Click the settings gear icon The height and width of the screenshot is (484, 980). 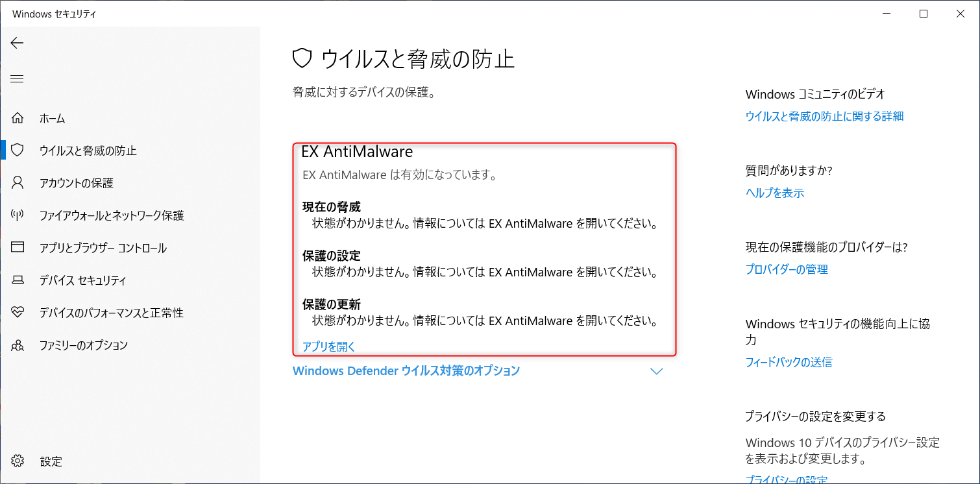coord(18,461)
